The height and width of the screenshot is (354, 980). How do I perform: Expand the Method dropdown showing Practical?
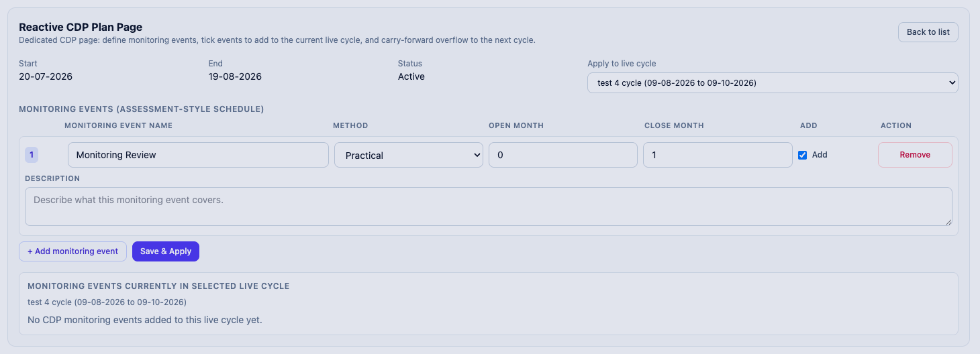click(x=409, y=155)
